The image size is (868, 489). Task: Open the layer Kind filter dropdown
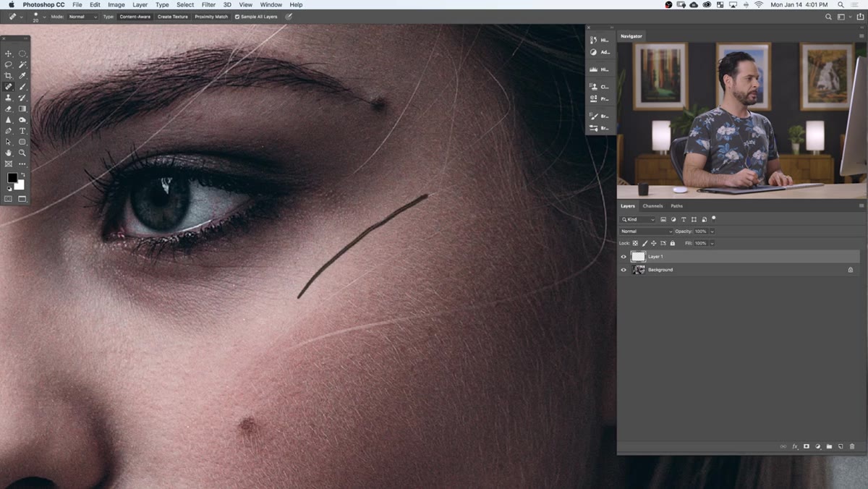pyautogui.click(x=637, y=219)
